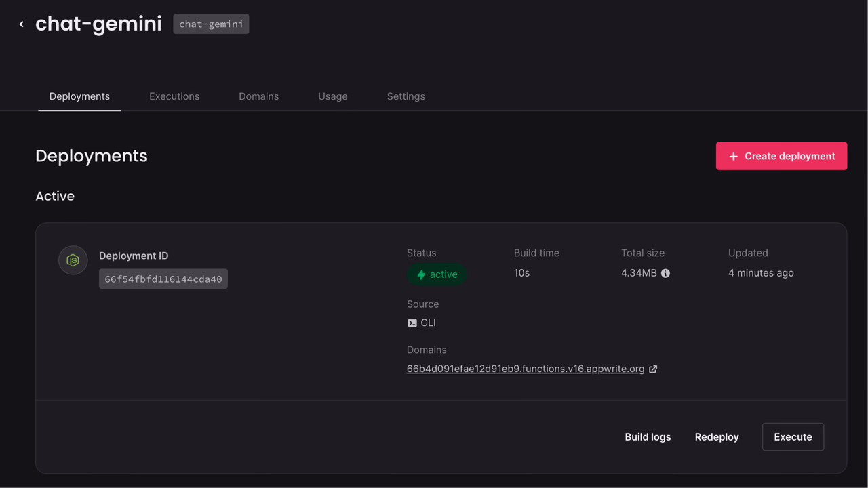
Task: Click the Deployment ID label
Action: pos(134,256)
